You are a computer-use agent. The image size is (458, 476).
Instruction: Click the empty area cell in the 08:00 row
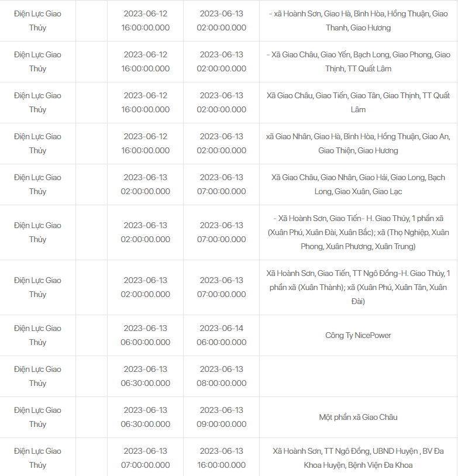pos(358,377)
